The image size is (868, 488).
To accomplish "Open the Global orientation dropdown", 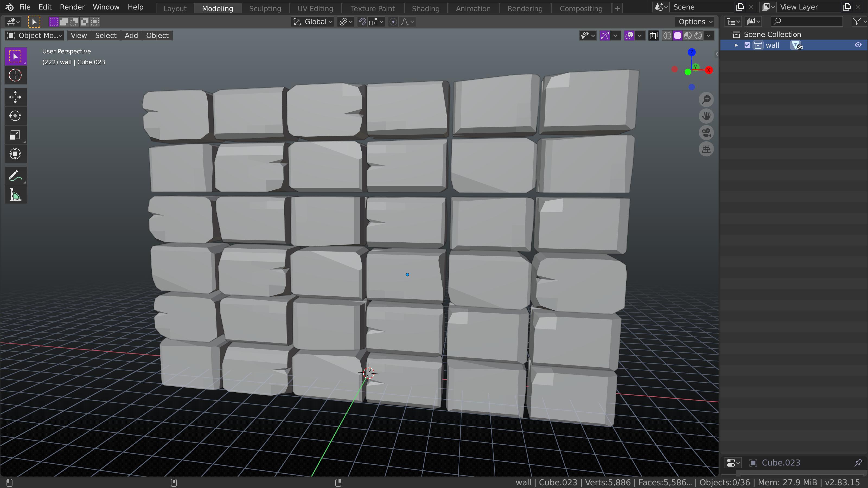I will [313, 22].
